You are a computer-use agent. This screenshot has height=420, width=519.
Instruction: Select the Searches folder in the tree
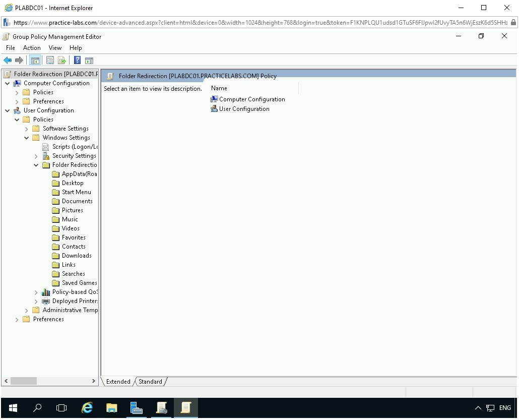coord(74,274)
